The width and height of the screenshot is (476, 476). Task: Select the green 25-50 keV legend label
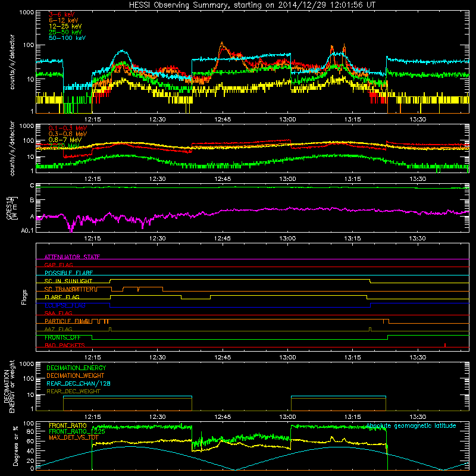click(x=65, y=32)
